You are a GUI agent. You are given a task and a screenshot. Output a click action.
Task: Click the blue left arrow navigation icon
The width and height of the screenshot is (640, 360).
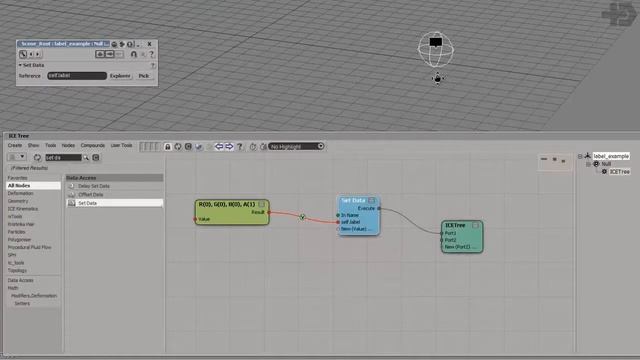click(219, 146)
